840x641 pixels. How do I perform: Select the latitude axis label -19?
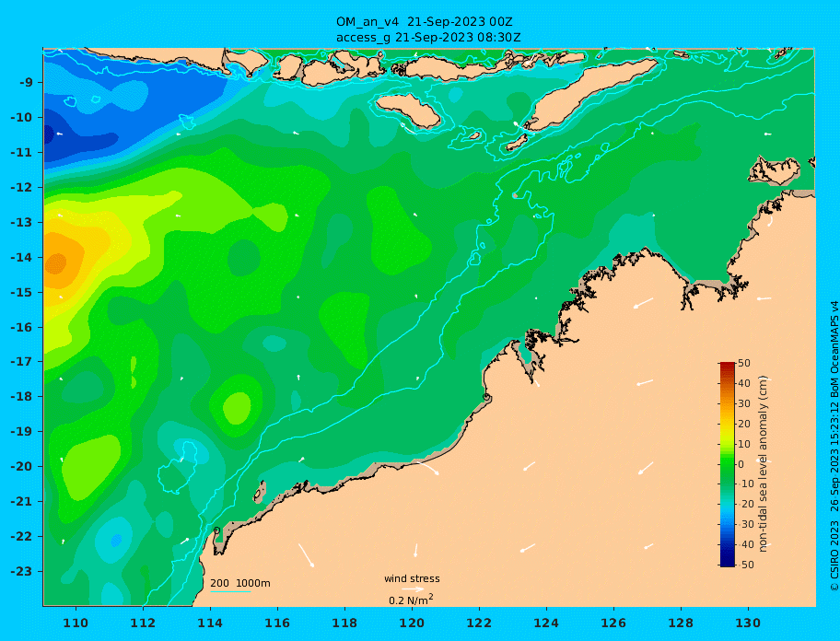(21, 432)
